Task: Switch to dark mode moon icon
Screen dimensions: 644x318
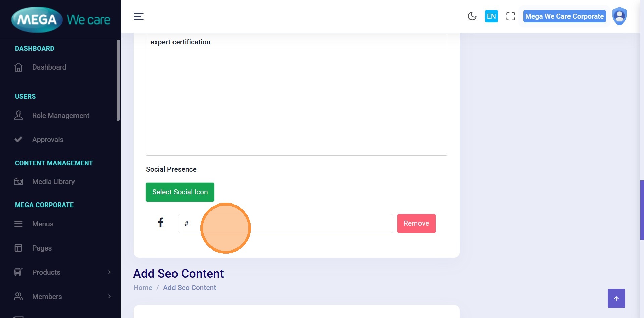Action: click(472, 16)
